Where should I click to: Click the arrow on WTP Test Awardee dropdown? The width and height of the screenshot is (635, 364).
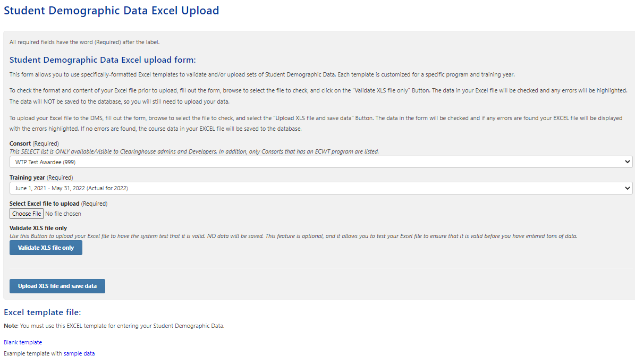coord(628,162)
